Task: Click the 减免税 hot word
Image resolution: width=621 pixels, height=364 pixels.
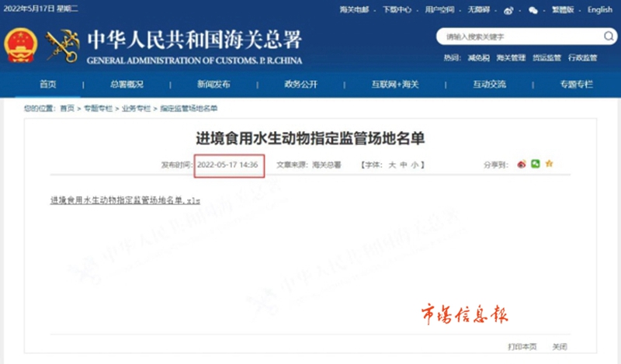Action: click(478, 58)
